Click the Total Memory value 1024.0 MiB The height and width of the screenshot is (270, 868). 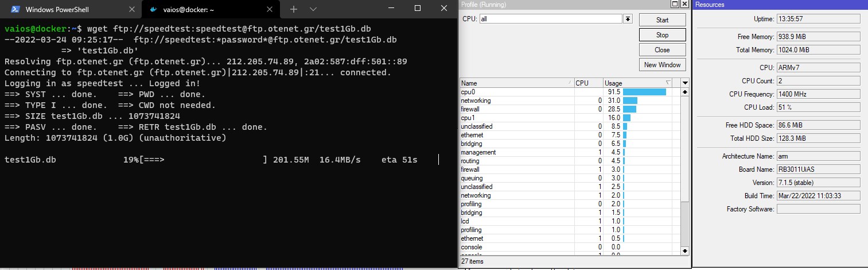pyautogui.click(x=818, y=50)
